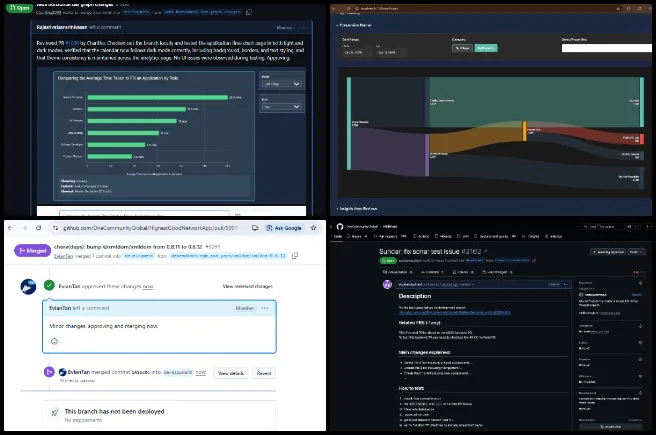Click the purple merge event icon in the timeline

(49, 372)
